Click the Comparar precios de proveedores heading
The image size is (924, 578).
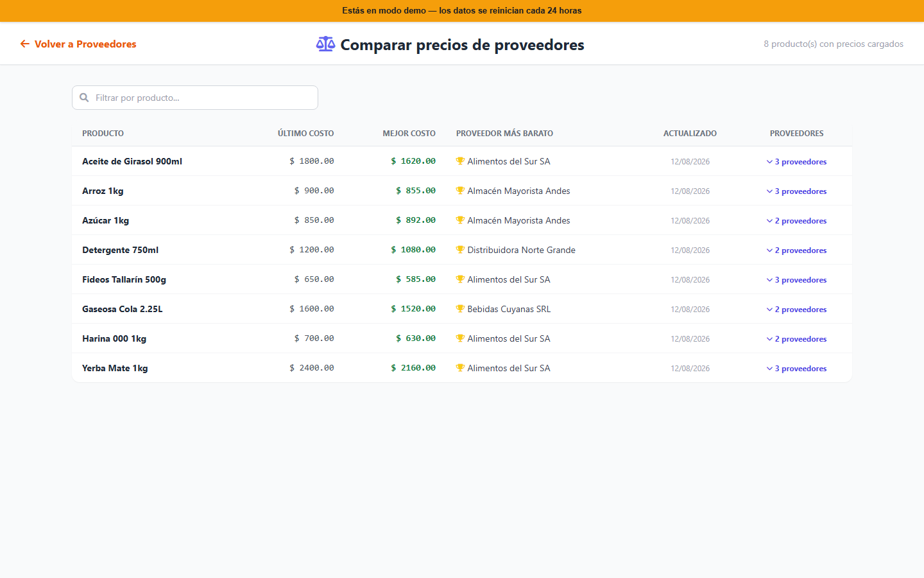click(x=462, y=45)
